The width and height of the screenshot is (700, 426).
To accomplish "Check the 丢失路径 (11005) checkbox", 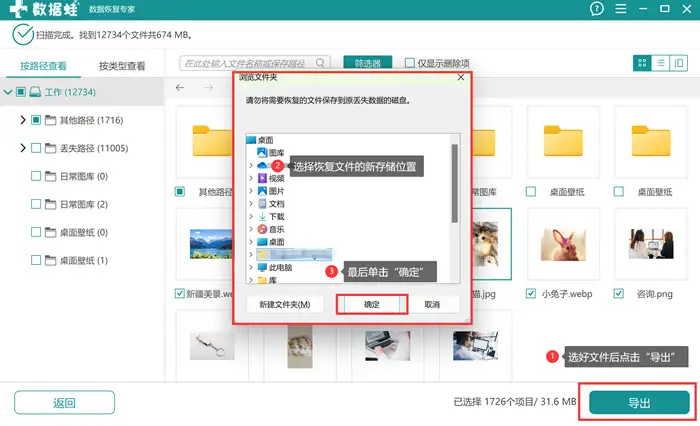I will pyautogui.click(x=36, y=148).
